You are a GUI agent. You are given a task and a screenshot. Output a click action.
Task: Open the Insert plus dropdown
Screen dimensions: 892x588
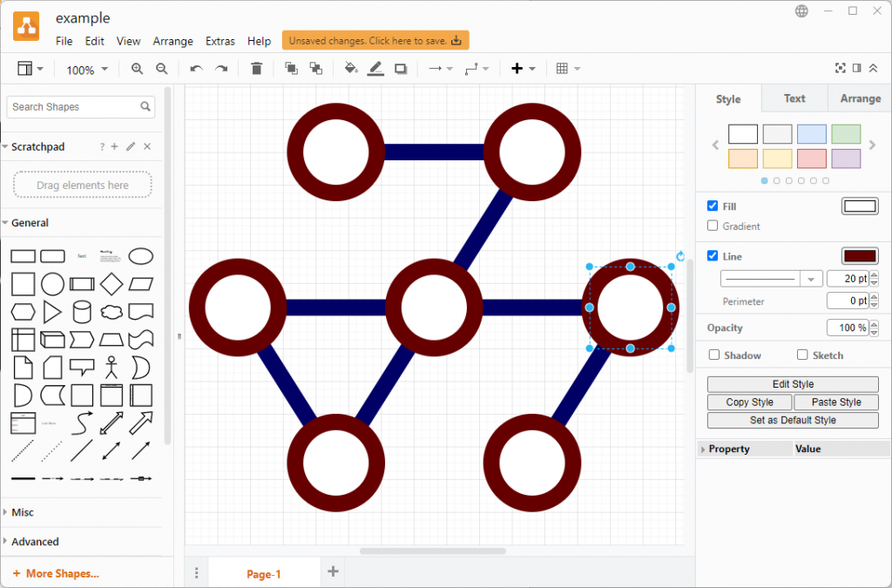pyautogui.click(x=524, y=69)
